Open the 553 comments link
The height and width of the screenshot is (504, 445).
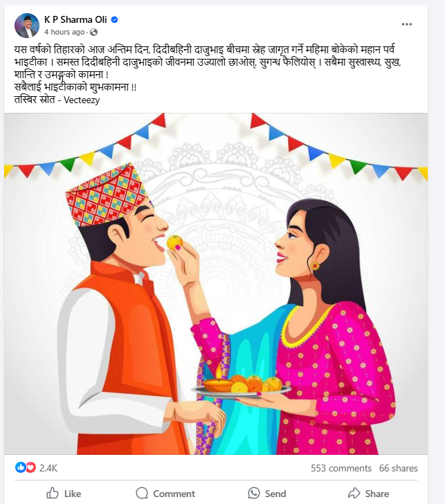point(341,468)
